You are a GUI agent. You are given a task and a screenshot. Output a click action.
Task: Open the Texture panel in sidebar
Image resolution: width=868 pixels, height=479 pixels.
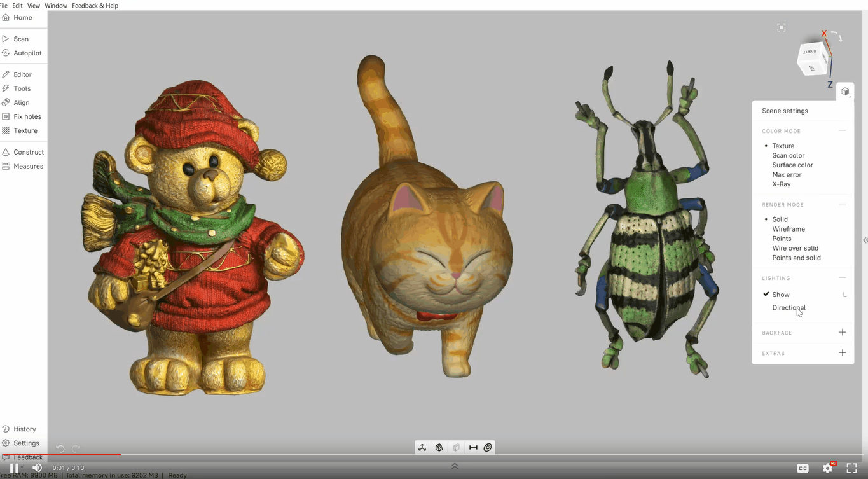coord(20,130)
